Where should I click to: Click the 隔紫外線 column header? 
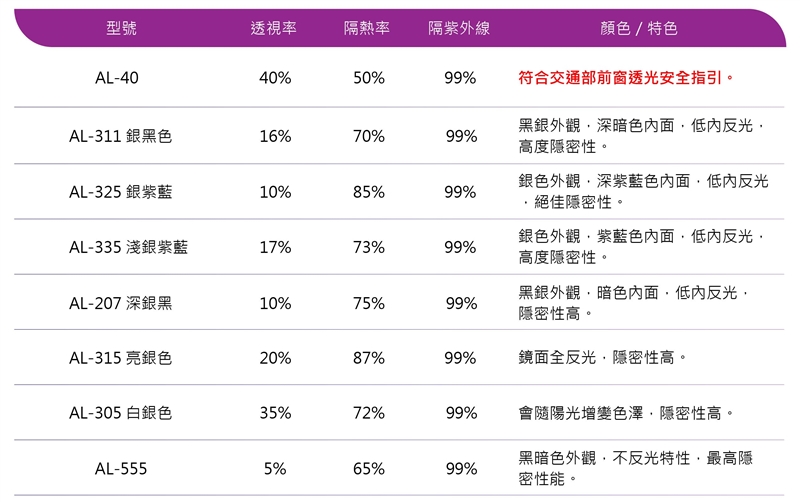click(459, 29)
